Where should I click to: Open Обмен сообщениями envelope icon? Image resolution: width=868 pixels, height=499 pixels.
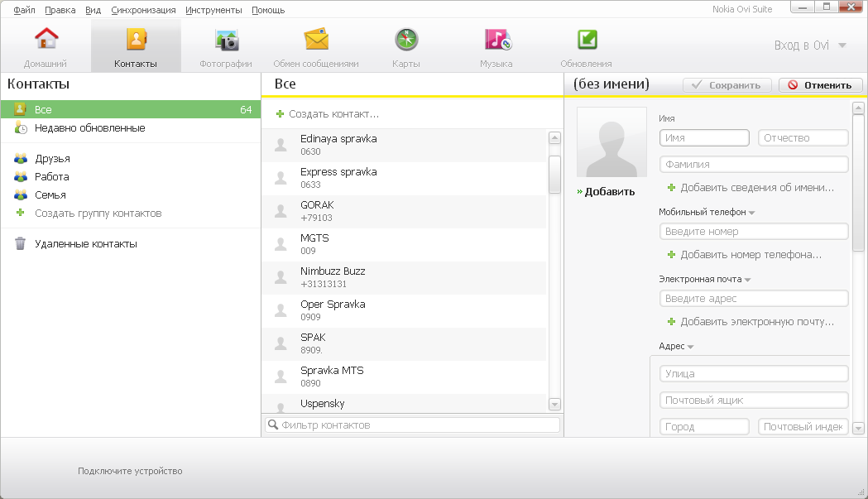(316, 41)
